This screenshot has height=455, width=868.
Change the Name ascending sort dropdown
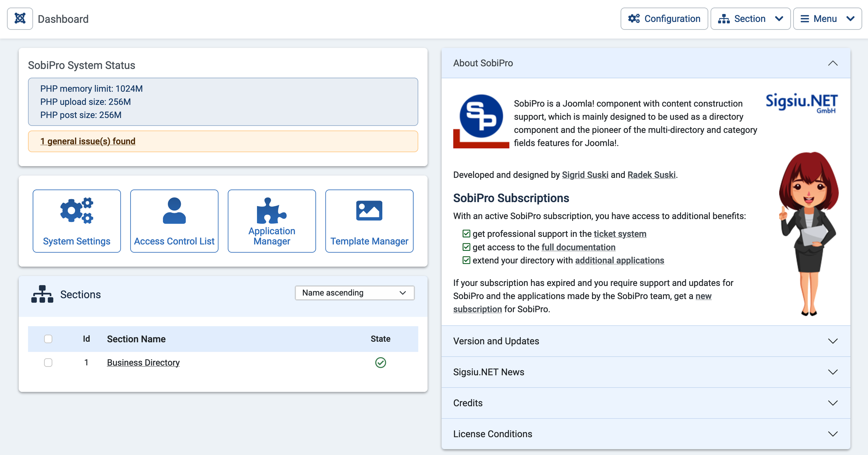click(354, 292)
